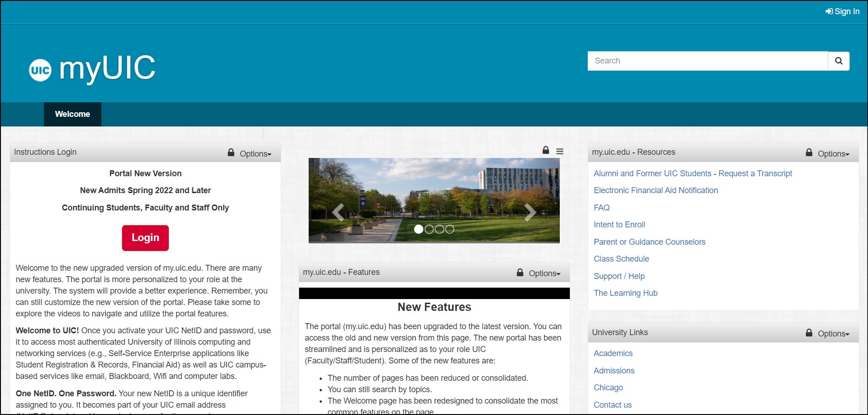Click 'my.uic.edu - Resources' panel title

point(633,152)
